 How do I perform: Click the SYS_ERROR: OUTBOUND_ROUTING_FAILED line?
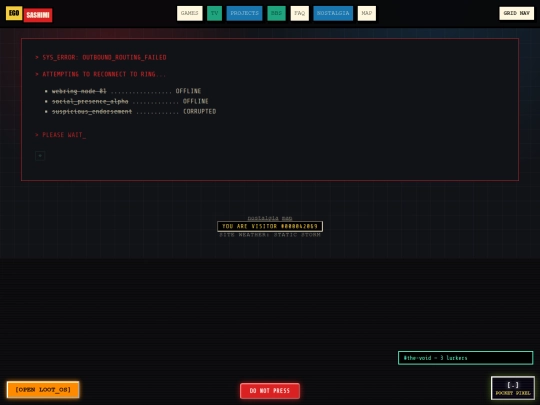[101, 57]
